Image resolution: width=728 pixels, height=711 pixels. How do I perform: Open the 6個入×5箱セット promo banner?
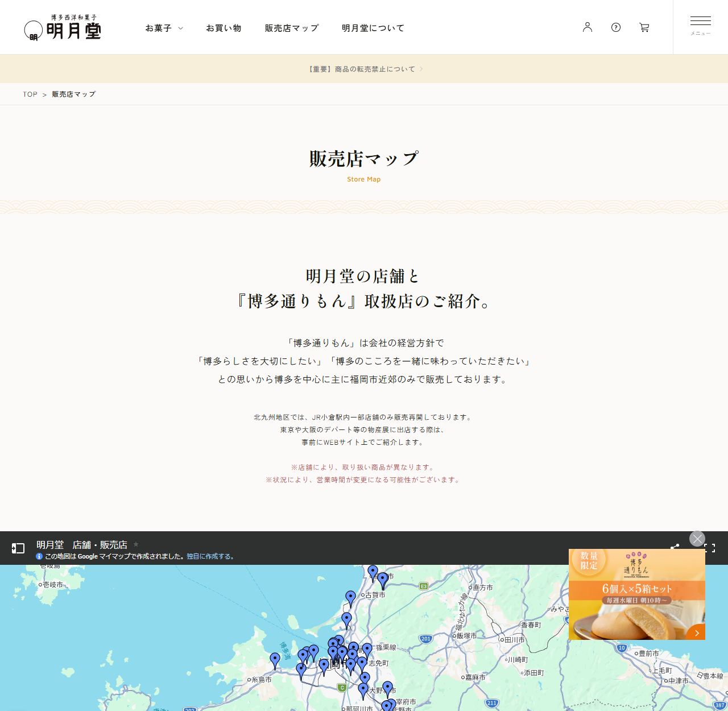point(637,594)
